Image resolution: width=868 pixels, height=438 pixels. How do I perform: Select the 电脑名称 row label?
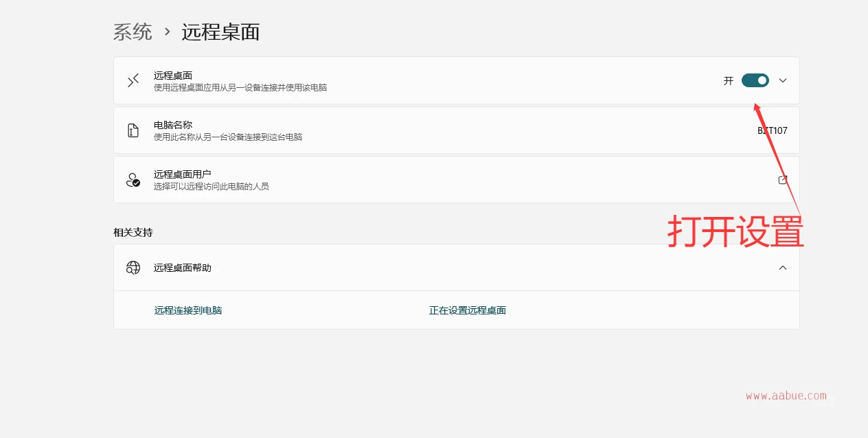(x=173, y=125)
